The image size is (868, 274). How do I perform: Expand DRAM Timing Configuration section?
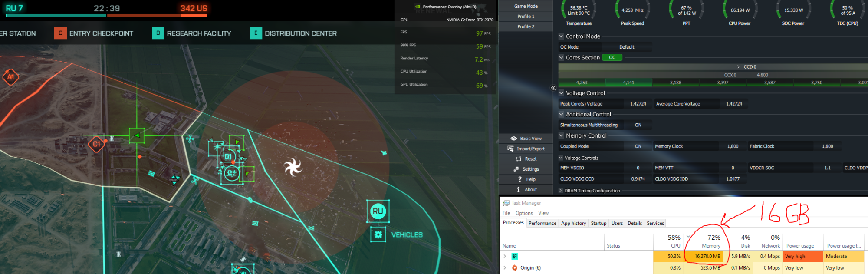tap(561, 191)
